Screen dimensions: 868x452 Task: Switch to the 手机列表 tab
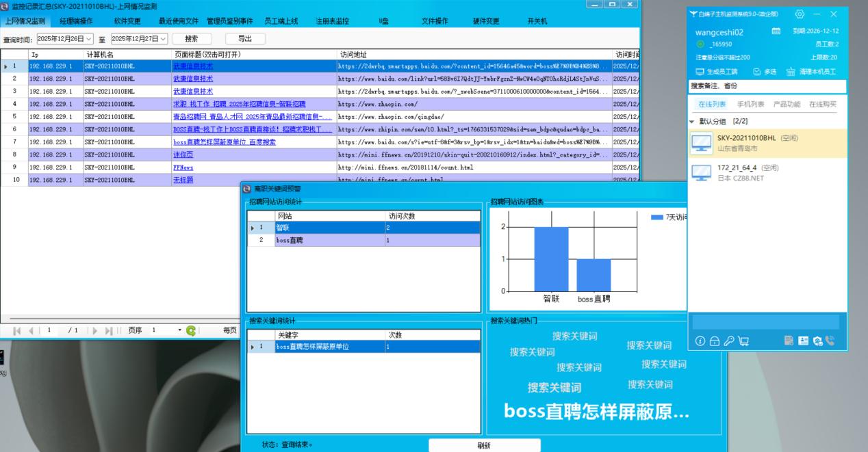click(750, 105)
